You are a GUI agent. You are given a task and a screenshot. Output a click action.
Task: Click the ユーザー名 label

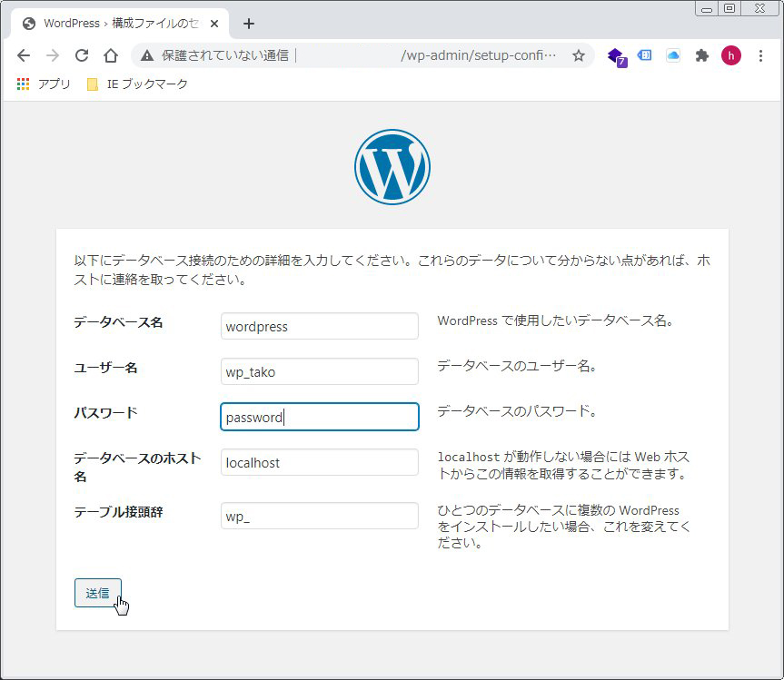pos(105,368)
